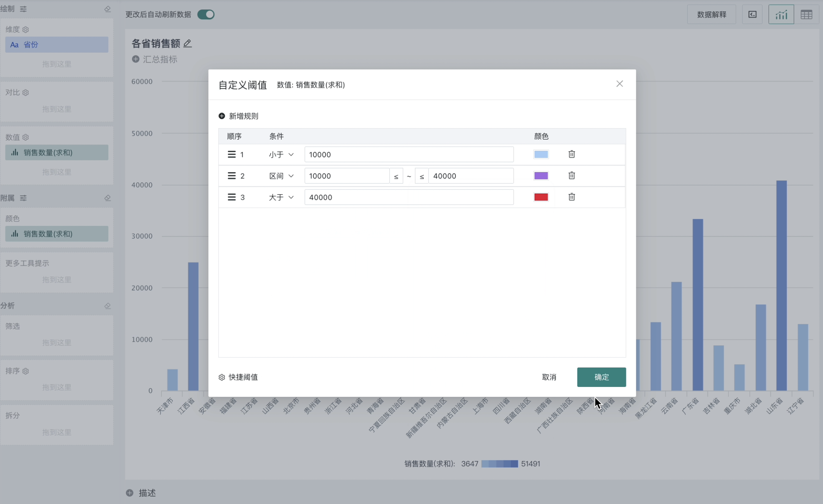This screenshot has width=823, height=504.
Task: Switch to chart view icon
Action: click(x=781, y=15)
